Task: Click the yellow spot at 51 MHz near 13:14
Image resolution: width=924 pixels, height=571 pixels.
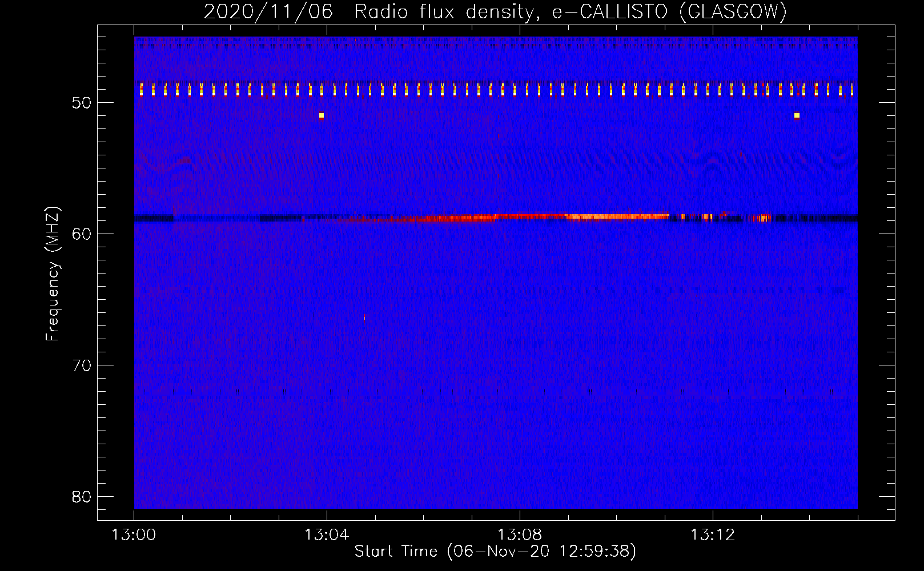Action: point(797,115)
